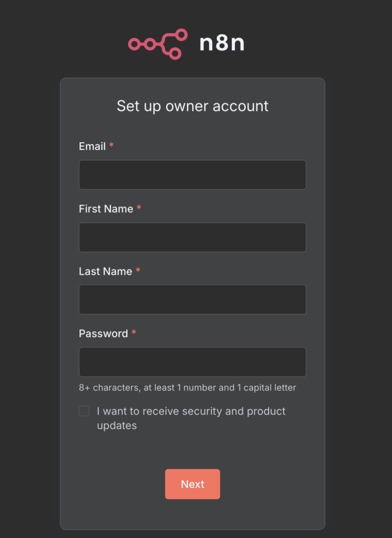Click the required asterisk beside Password

coord(133,333)
